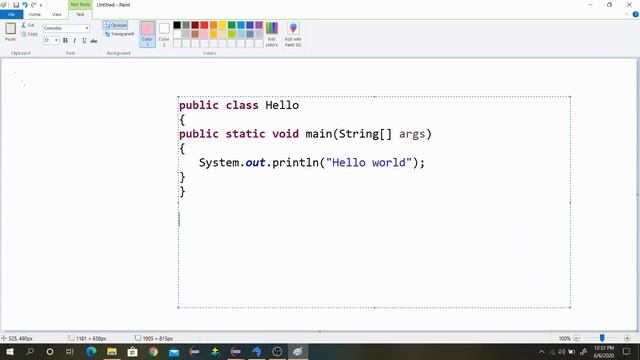640x360 pixels.
Task: Pick the yellow color swatch
Action: pyautogui.click(x=222, y=25)
